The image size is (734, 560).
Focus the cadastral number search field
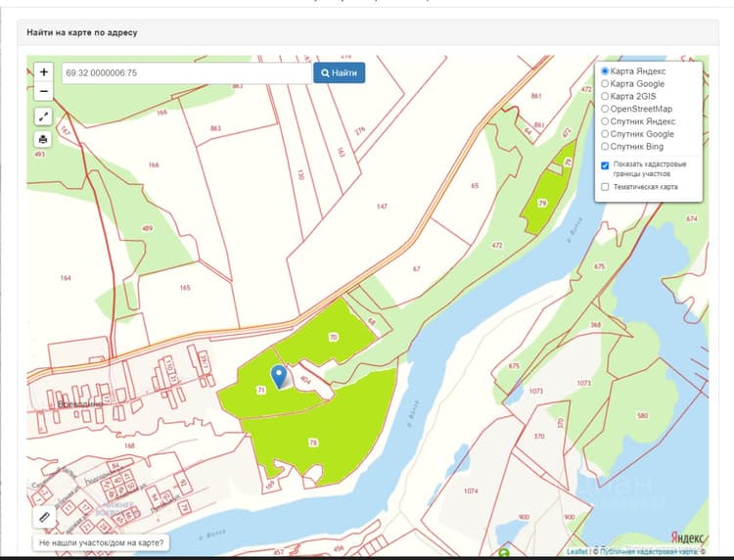pyautogui.click(x=187, y=73)
